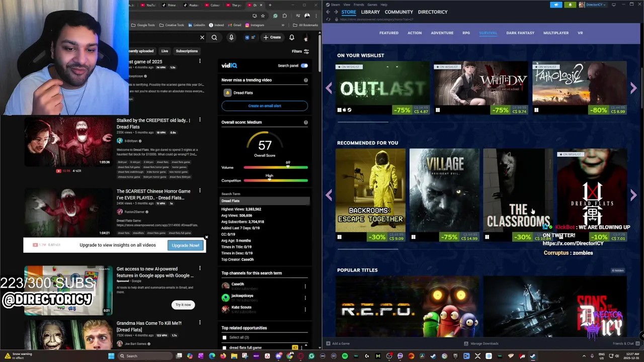This screenshot has width=644, height=362.
Task: Select the FEATURED category tab in Steam store
Action: pos(389,33)
